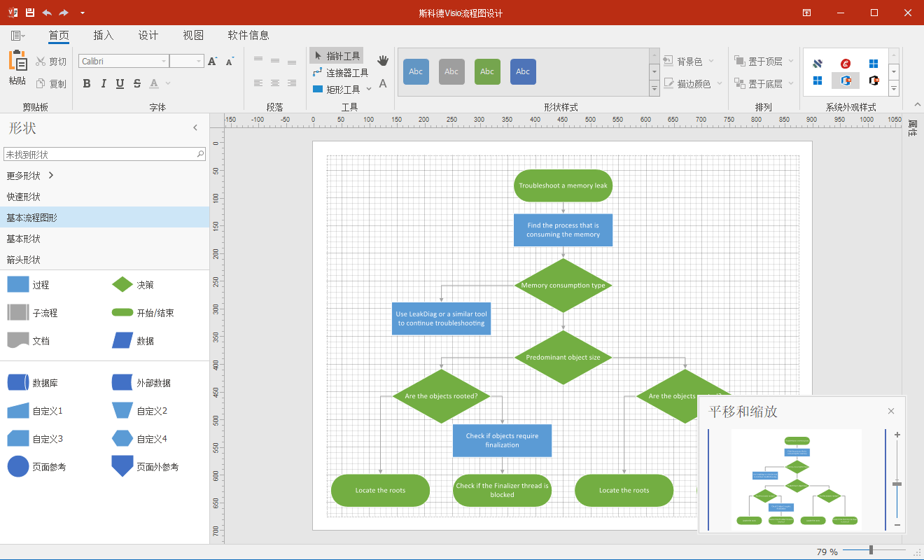
Task: Click the Copy (复制) button
Action: pyautogui.click(x=51, y=84)
